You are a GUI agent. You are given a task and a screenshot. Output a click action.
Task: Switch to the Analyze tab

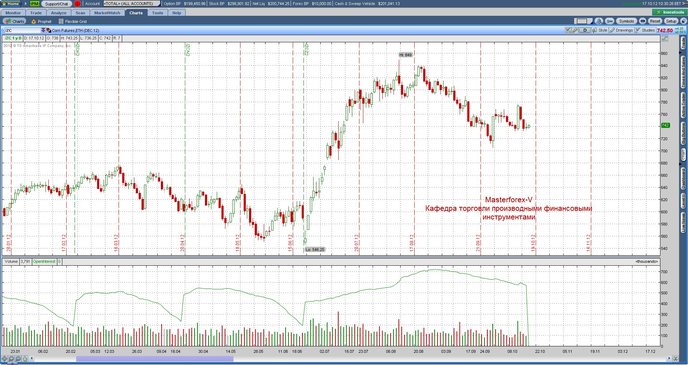[59, 13]
